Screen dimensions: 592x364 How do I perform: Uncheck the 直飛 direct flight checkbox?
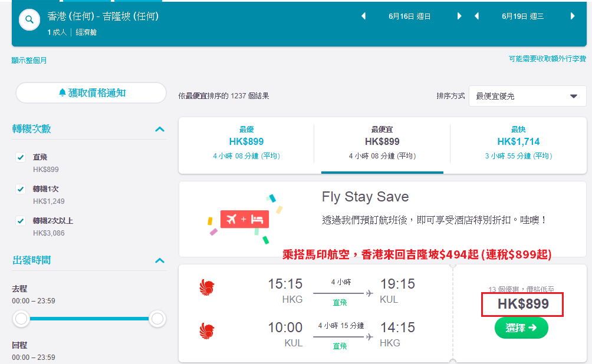(x=21, y=157)
